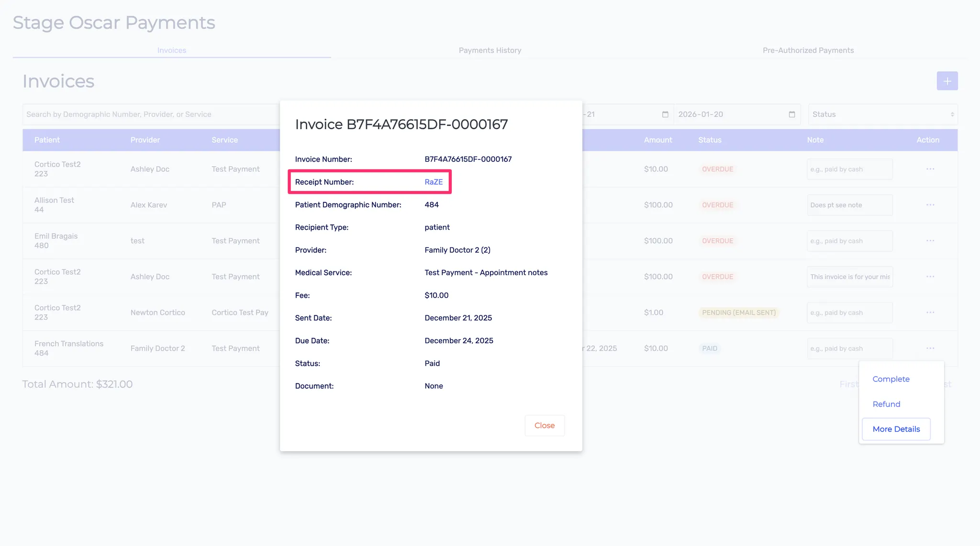Open action menu for Newton Cortico row

tap(930, 312)
